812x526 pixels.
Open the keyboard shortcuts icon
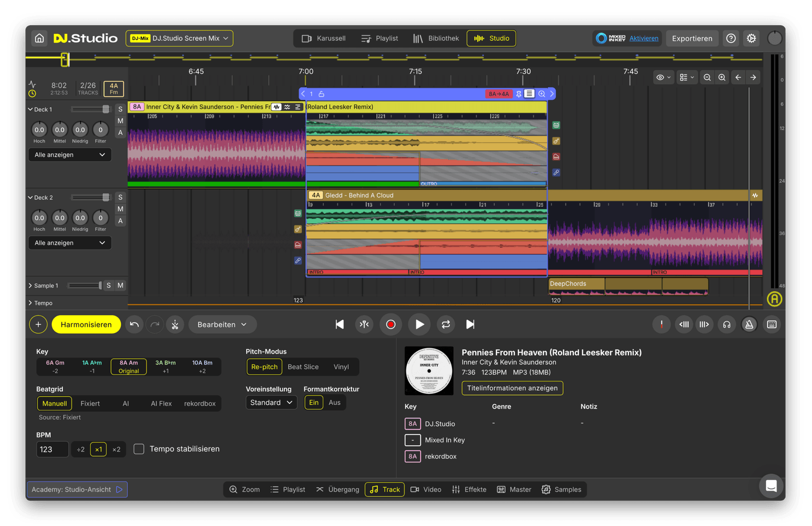(772, 325)
